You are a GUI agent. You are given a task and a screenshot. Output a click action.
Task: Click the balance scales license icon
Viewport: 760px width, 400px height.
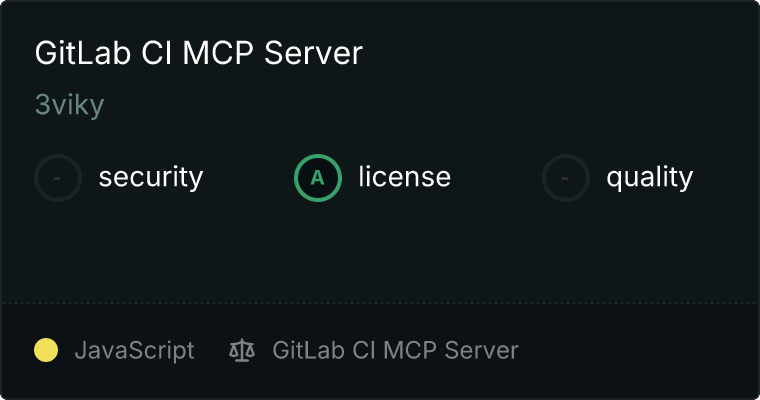[x=242, y=351]
